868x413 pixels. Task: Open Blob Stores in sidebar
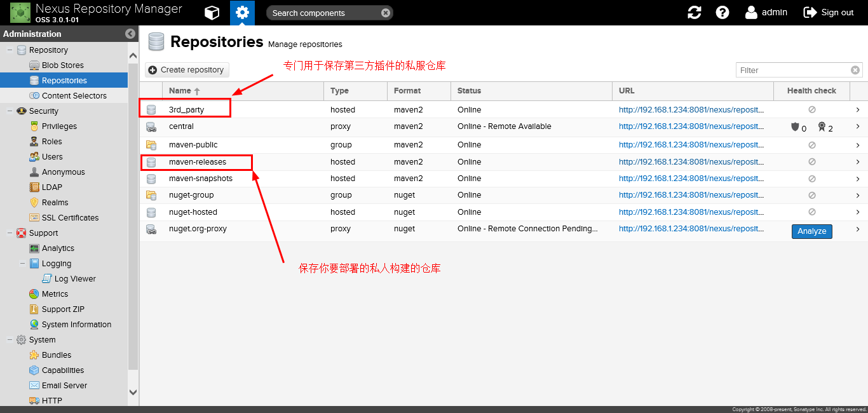(x=63, y=65)
